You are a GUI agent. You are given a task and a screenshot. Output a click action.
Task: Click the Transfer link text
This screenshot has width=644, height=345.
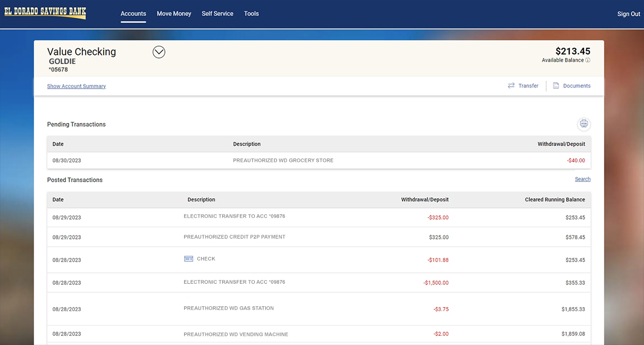click(x=528, y=85)
